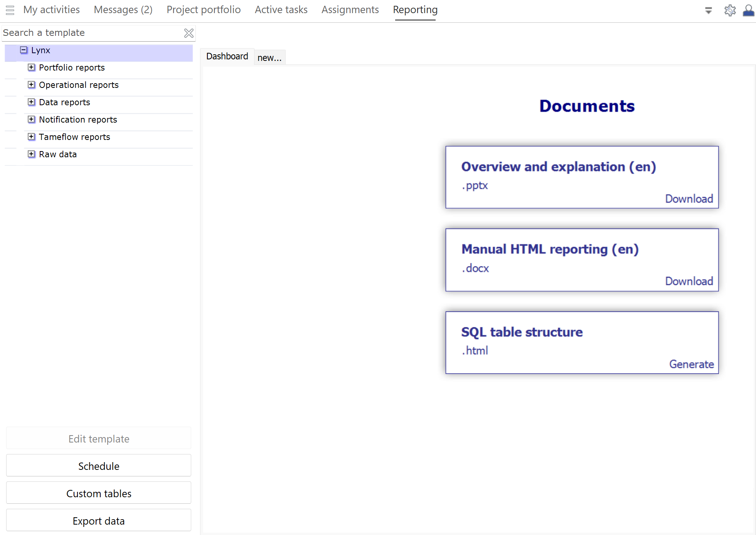Switch to the Dashboard tab
The width and height of the screenshot is (756, 535).
pos(227,56)
